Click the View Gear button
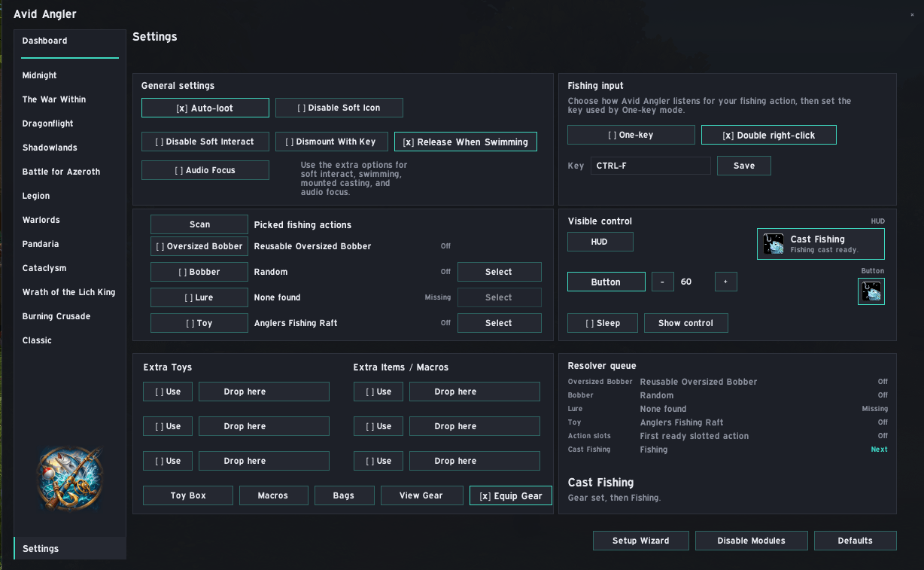924x570 pixels. pyautogui.click(x=421, y=495)
